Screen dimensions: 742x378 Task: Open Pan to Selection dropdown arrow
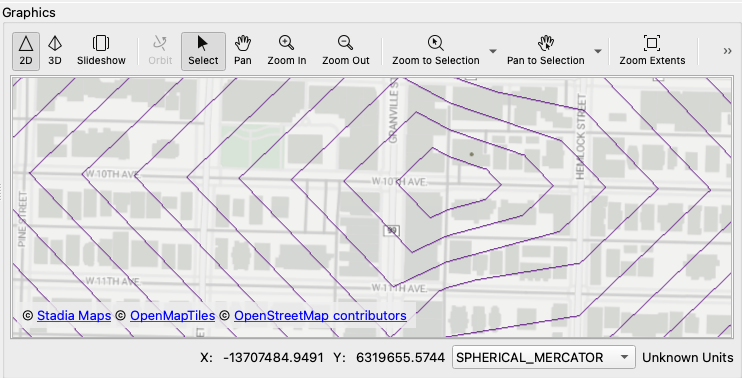click(x=598, y=51)
